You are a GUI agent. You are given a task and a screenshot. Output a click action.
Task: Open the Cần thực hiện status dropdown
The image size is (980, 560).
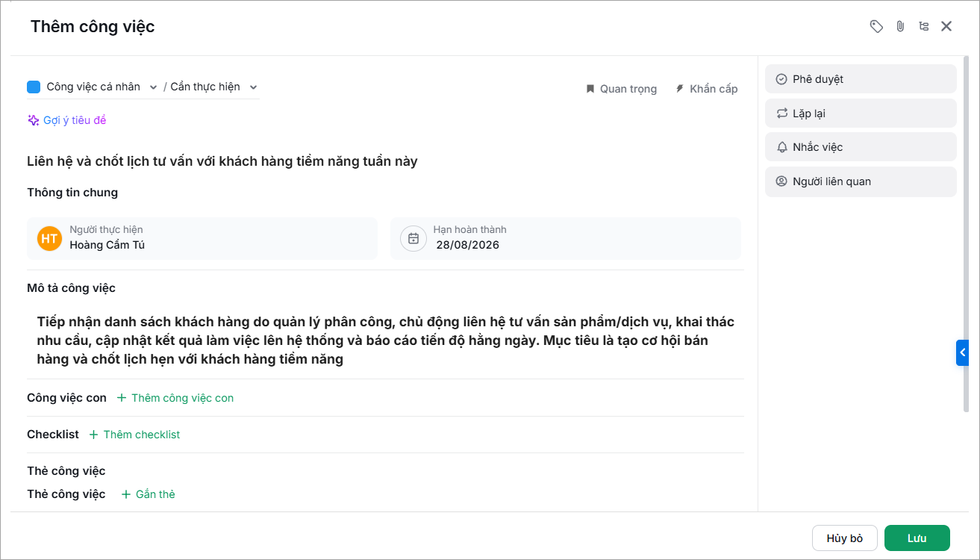[x=213, y=87]
